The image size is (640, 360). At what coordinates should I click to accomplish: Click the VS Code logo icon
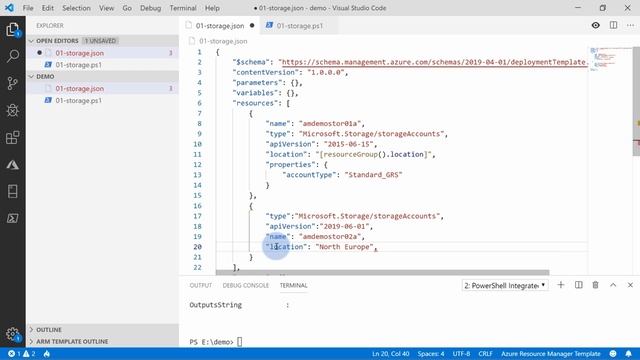(9, 8)
